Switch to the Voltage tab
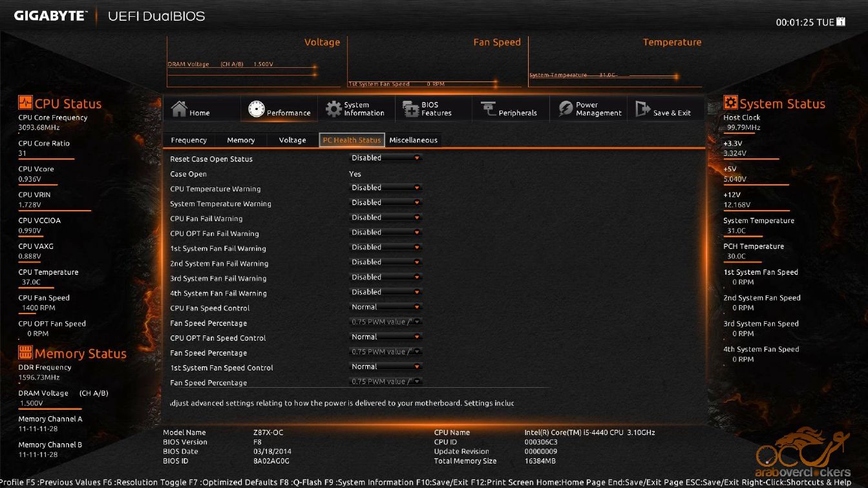 292,140
